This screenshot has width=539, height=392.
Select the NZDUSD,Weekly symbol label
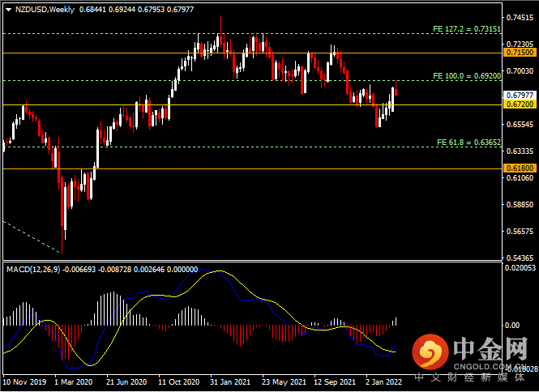[x=45, y=10]
